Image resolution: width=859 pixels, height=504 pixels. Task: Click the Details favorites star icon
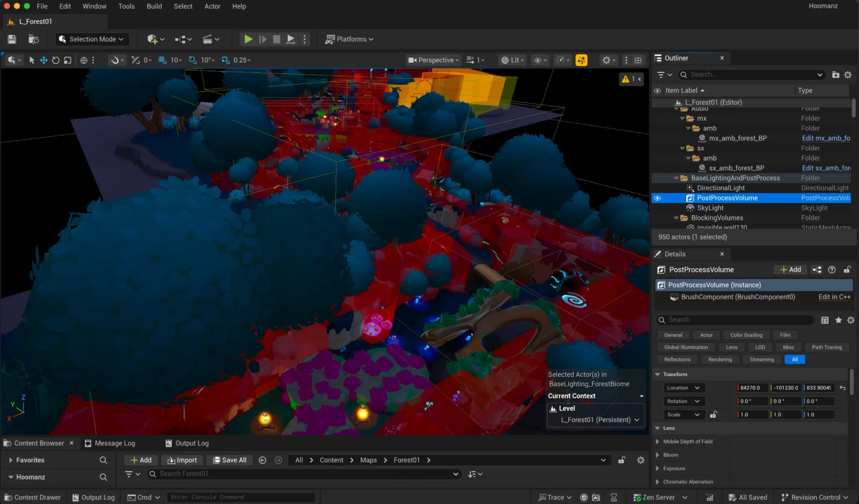(838, 320)
